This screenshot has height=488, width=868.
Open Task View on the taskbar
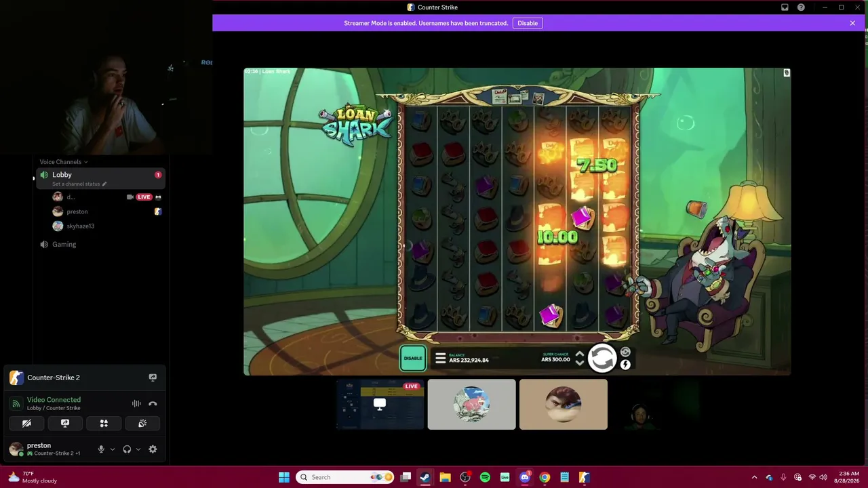(406, 477)
